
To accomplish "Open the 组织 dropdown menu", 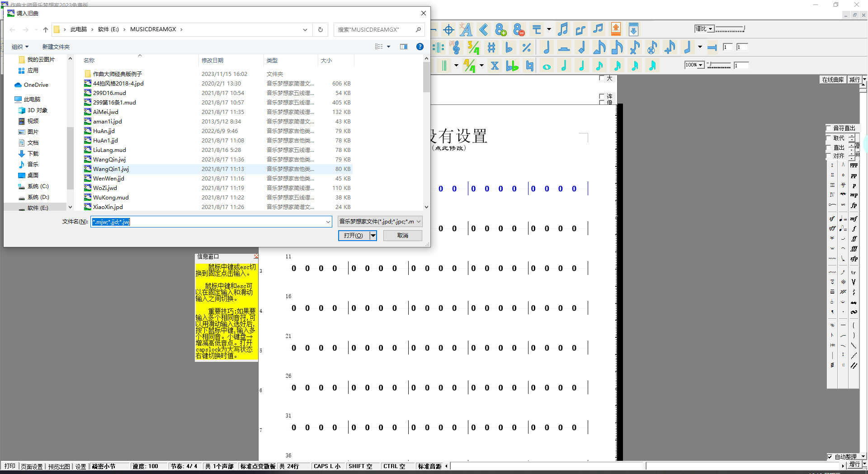I will [20, 47].
